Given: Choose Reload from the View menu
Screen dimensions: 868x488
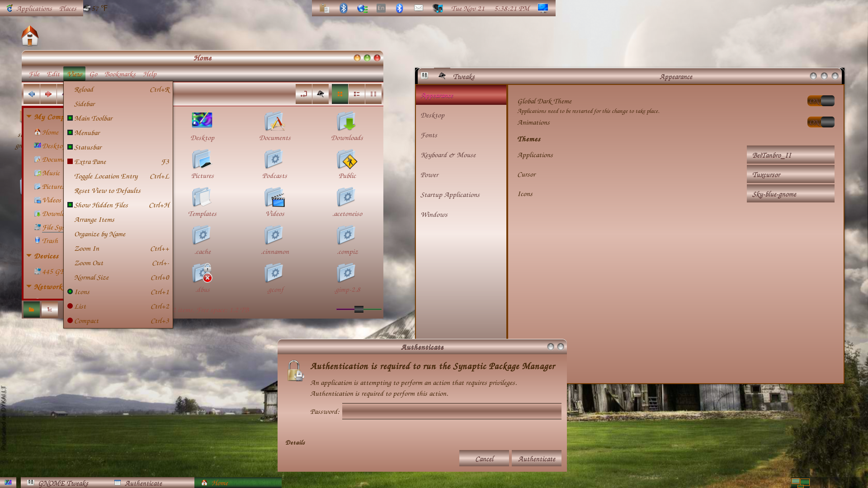Looking at the screenshot, I should [x=118, y=89].
